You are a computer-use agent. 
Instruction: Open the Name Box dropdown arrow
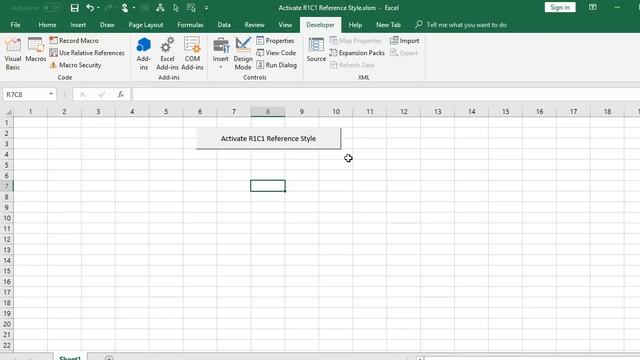click(51, 94)
